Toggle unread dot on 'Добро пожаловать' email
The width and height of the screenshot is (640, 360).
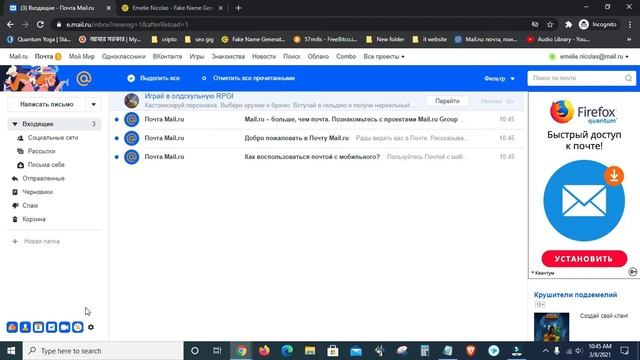pyautogui.click(x=117, y=138)
